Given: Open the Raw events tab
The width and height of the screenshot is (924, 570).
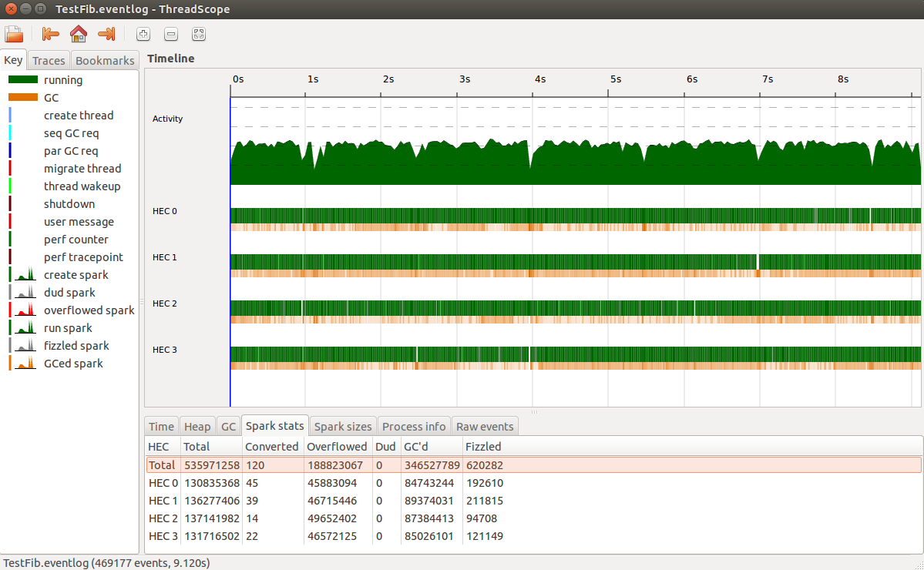Looking at the screenshot, I should click(x=485, y=426).
